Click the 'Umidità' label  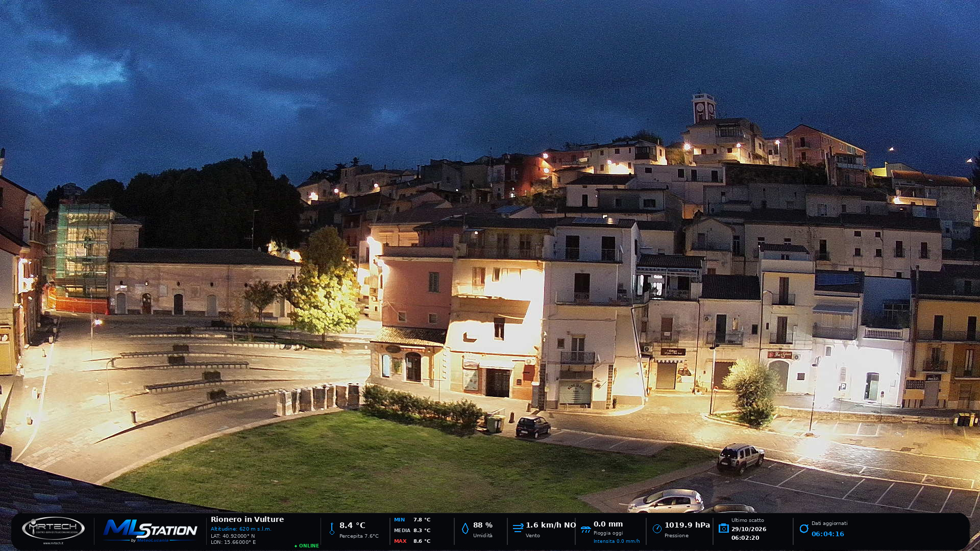483,536
